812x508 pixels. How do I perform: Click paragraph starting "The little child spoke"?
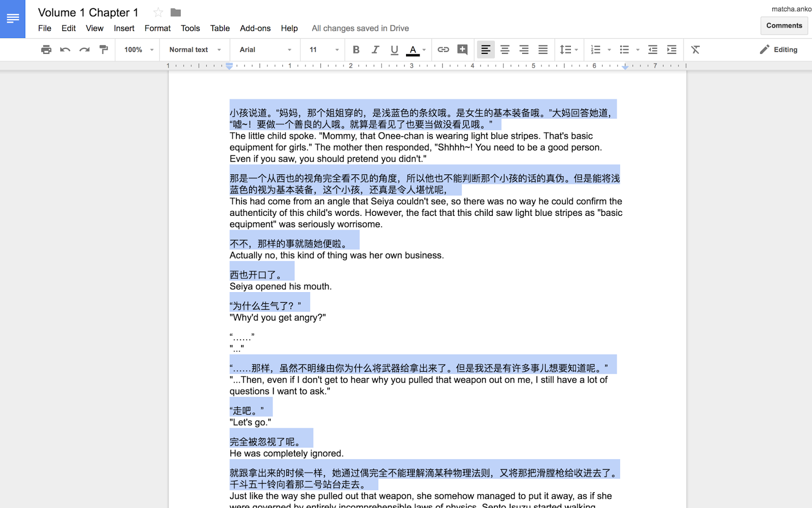click(416, 147)
